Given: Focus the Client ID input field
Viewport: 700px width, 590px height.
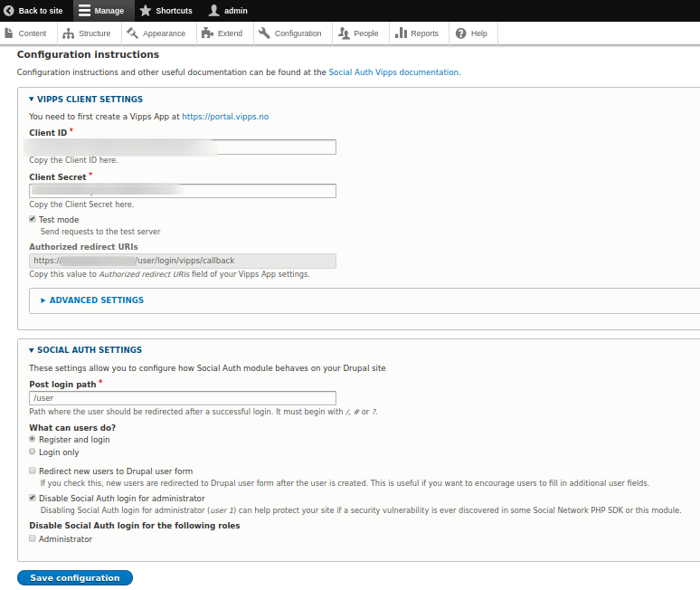Looking at the screenshot, I should pos(183,147).
